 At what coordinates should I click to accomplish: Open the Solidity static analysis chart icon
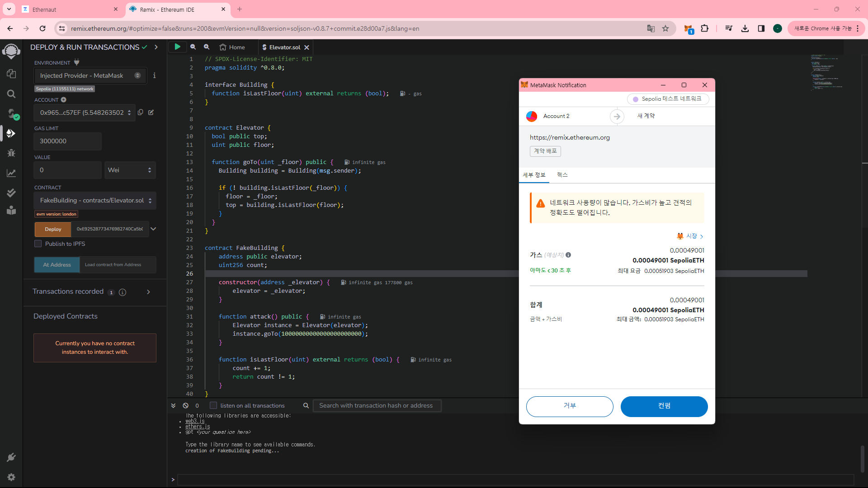coord(11,173)
